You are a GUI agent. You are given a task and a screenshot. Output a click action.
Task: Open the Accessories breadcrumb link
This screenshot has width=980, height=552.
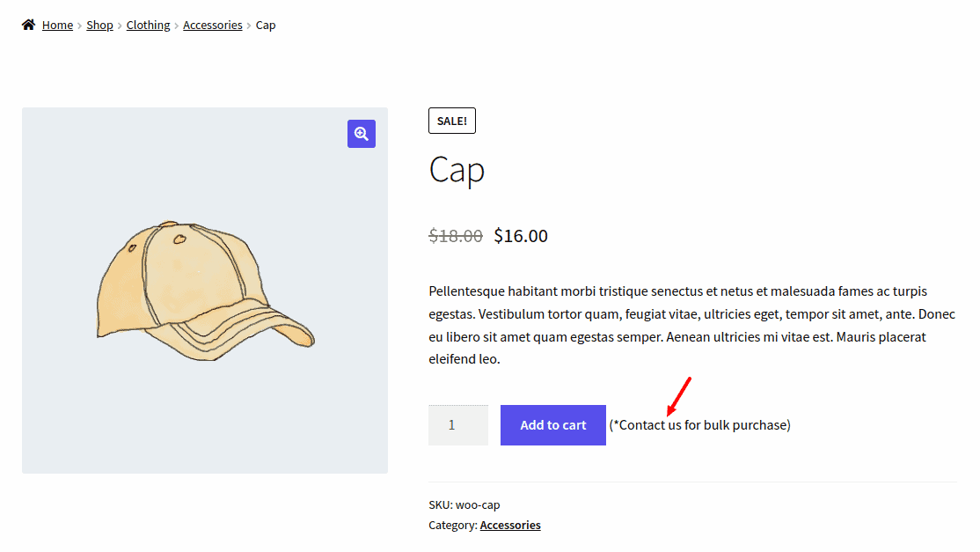point(212,26)
